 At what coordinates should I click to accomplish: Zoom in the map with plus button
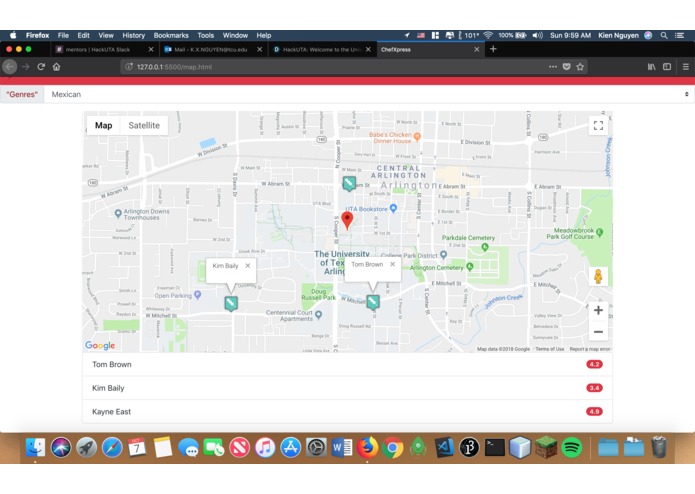[598, 310]
